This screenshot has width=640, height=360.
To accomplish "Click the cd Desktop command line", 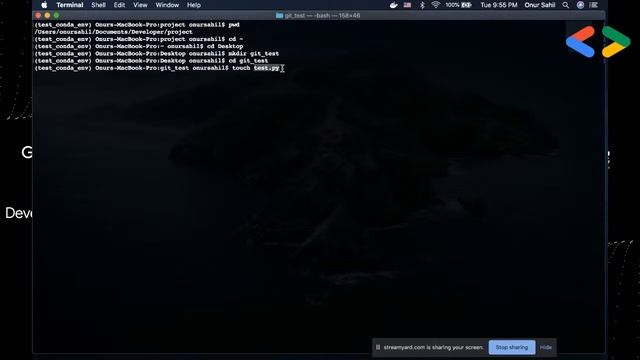I will [139, 46].
